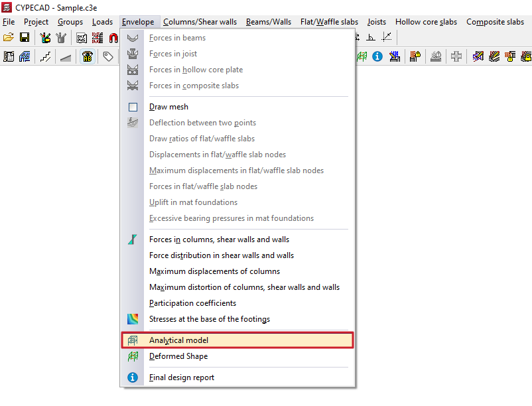Viewport: 532px width, 406px height.
Task: Click Forces in flat/waffle slab nodes
Action: pyautogui.click(x=237, y=186)
